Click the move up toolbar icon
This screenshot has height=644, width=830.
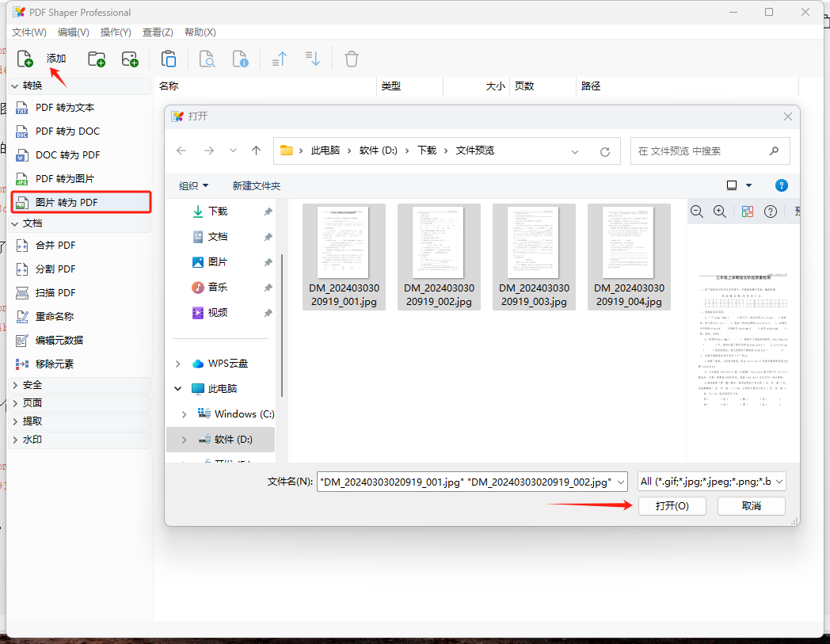280,59
